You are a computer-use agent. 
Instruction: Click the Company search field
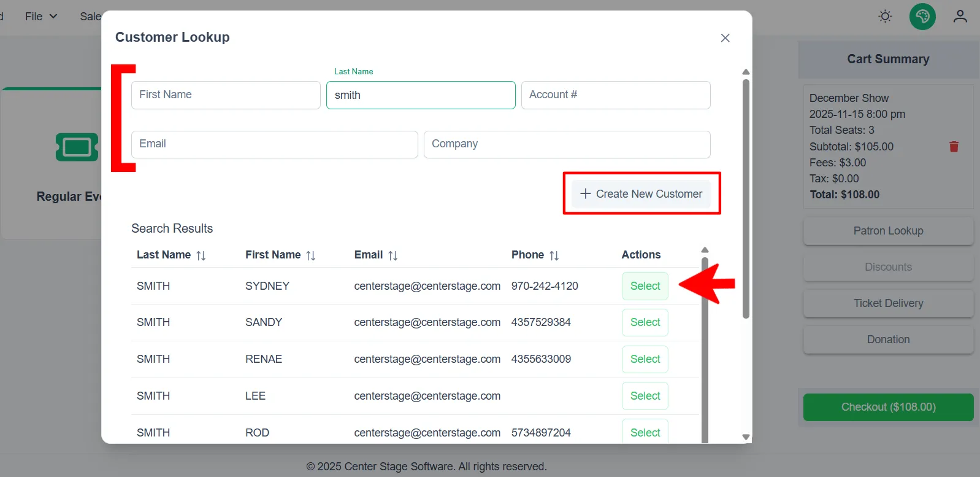point(567,144)
